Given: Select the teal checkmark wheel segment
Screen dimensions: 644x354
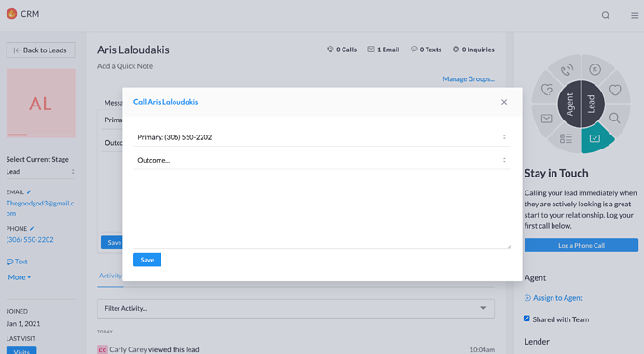Looking at the screenshot, I should point(595,138).
